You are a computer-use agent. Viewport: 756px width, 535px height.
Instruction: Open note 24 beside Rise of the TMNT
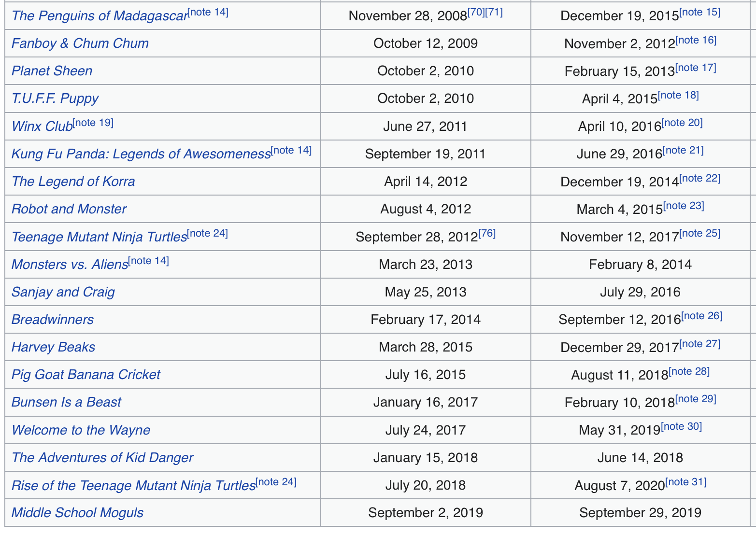point(276,481)
